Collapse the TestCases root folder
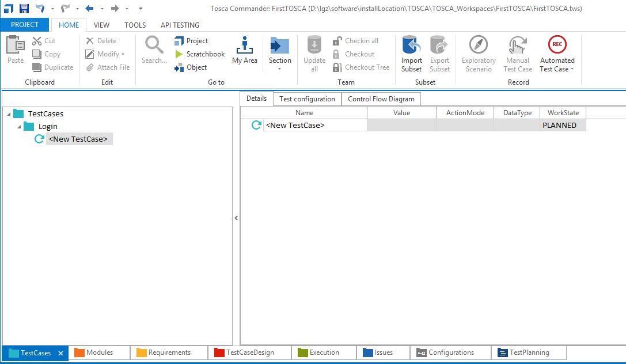Image resolution: width=626 pixels, height=364 pixels. point(9,114)
